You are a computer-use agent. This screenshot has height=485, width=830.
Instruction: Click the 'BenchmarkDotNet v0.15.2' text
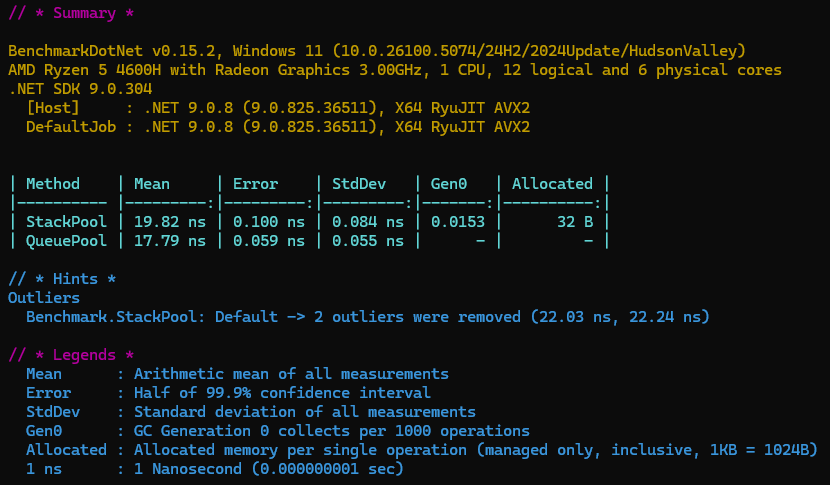click(x=112, y=51)
